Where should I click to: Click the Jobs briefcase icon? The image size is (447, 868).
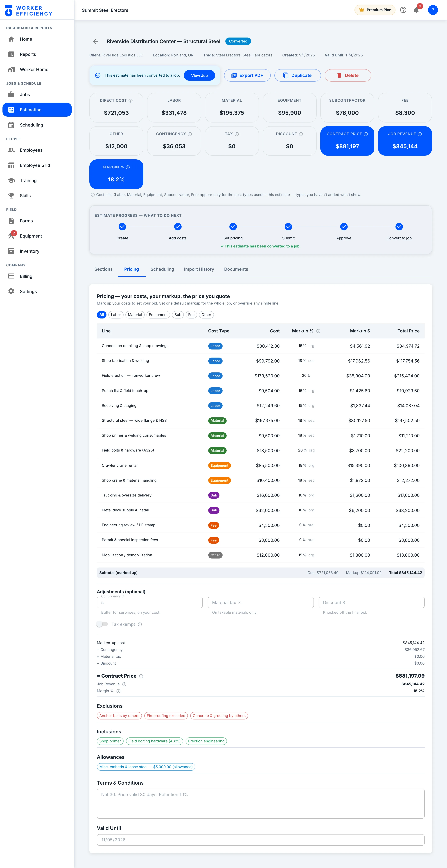coord(11,95)
